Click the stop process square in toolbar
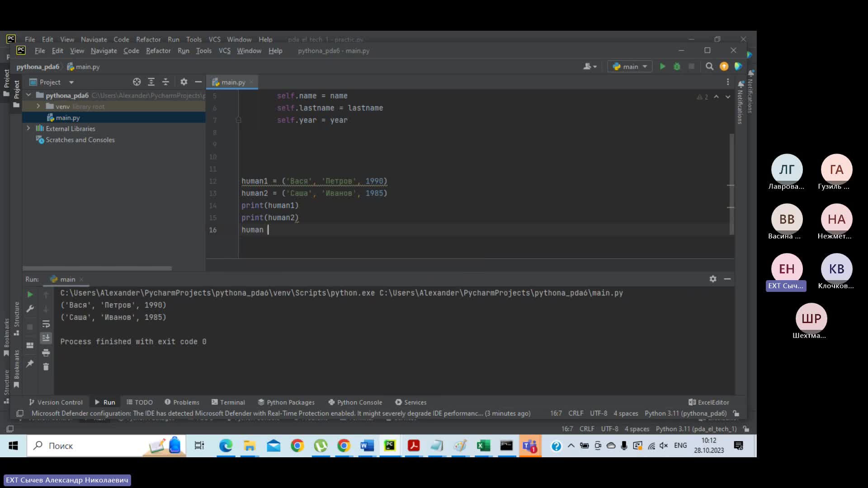The image size is (868, 488). pyautogui.click(x=691, y=66)
